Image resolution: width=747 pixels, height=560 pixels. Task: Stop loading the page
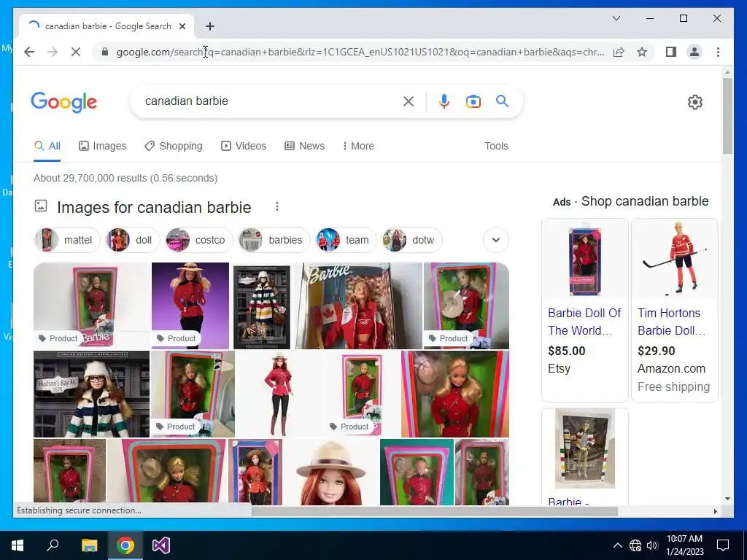[x=76, y=52]
